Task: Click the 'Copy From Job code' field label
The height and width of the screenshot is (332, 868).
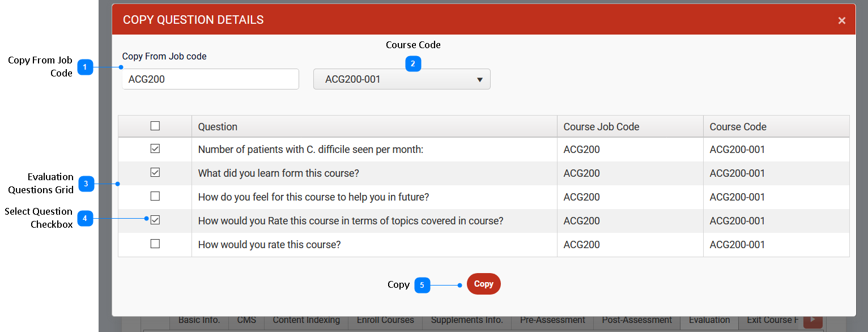Action: pyautogui.click(x=164, y=56)
